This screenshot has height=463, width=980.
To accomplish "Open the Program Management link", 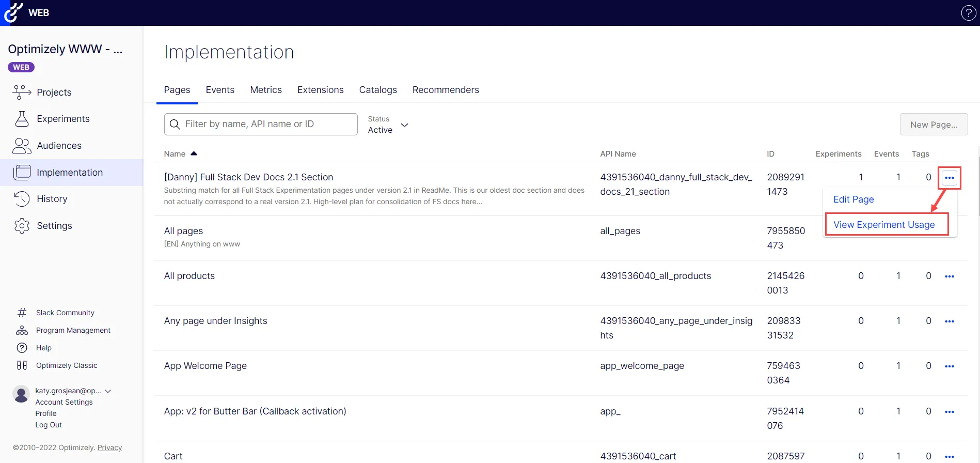I will pyautogui.click(x=73, y=330).
